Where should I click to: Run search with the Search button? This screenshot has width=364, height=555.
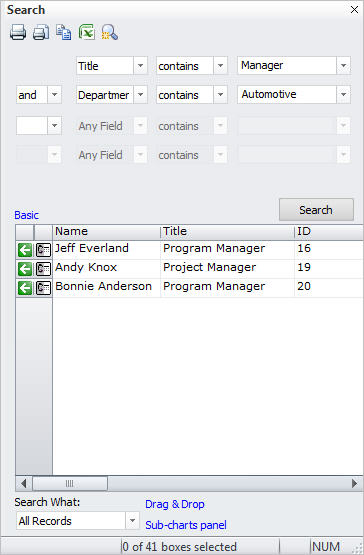316,210
